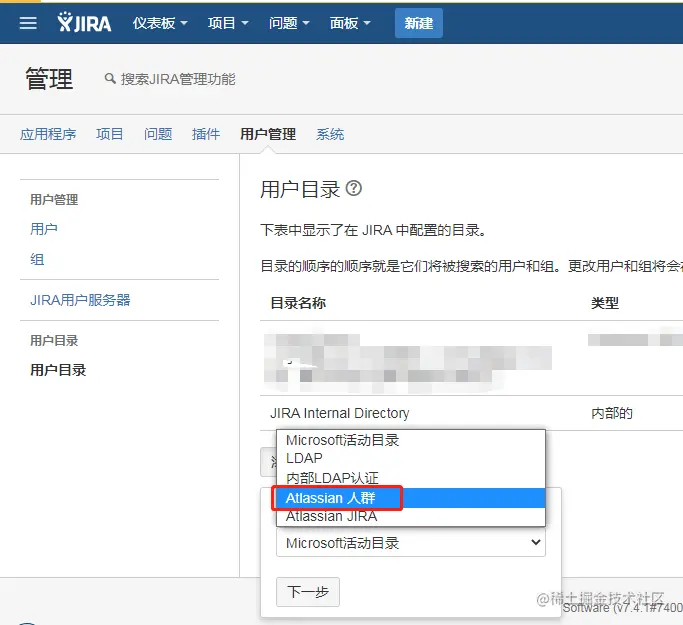Select JIRA Internal Directory row text

[340, 412]
